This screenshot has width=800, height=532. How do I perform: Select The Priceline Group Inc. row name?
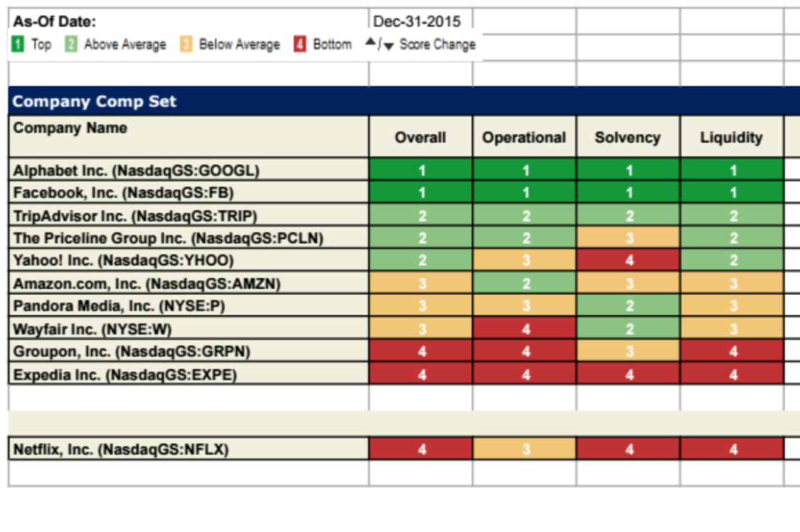pyautogui.click(x=188, y=238)
